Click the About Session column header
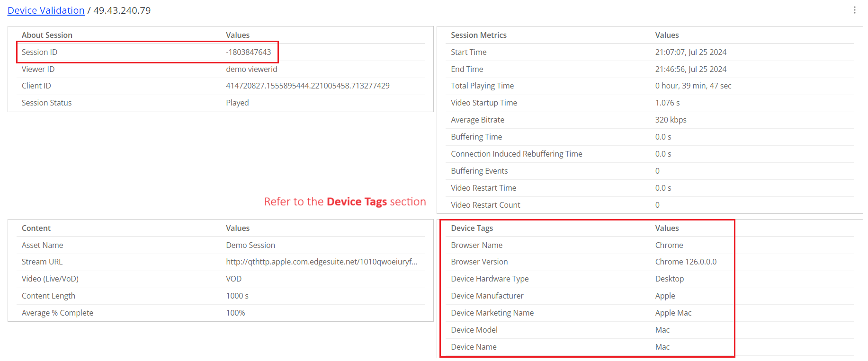The height and width of the screenshot is (361, 868). 47,35
